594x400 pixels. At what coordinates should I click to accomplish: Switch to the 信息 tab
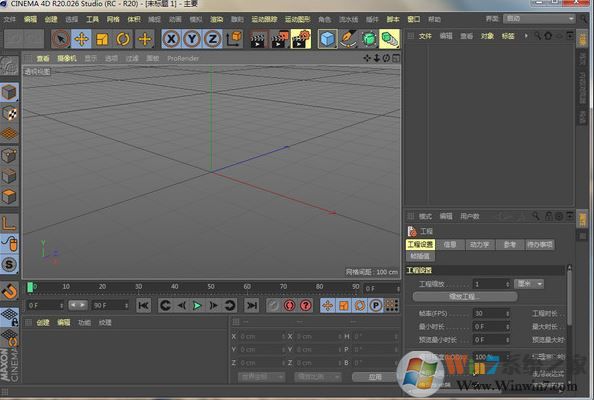click(x=450, y=244)
